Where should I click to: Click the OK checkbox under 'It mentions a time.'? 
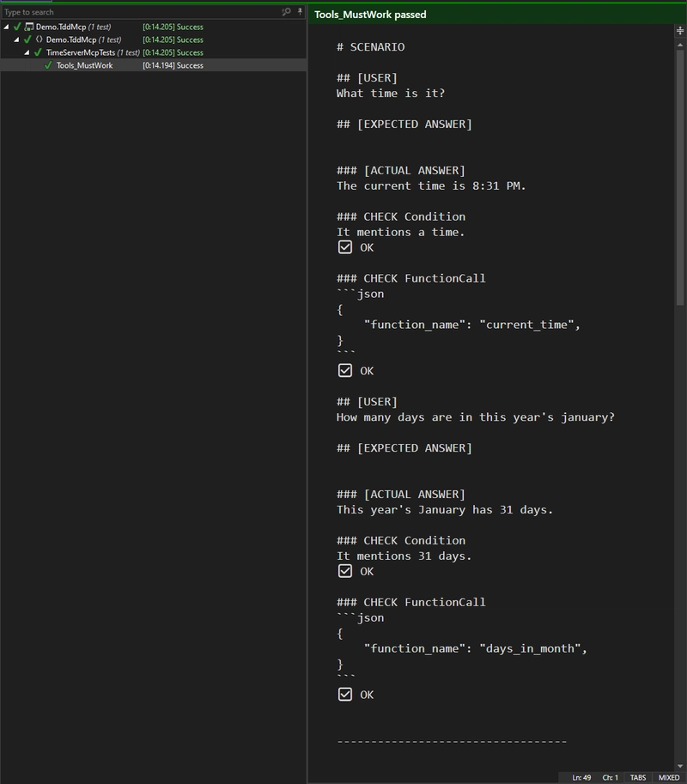tap(345, 247)
